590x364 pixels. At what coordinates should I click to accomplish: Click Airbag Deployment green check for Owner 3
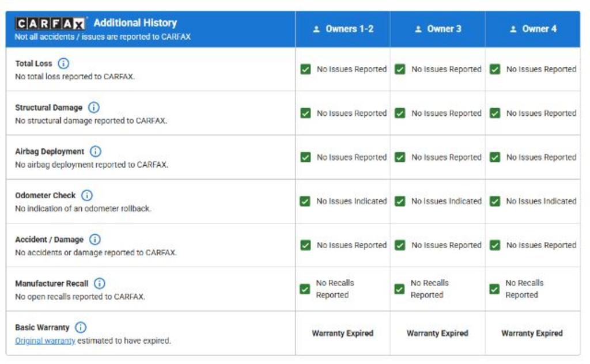click(x=400, y=157)
